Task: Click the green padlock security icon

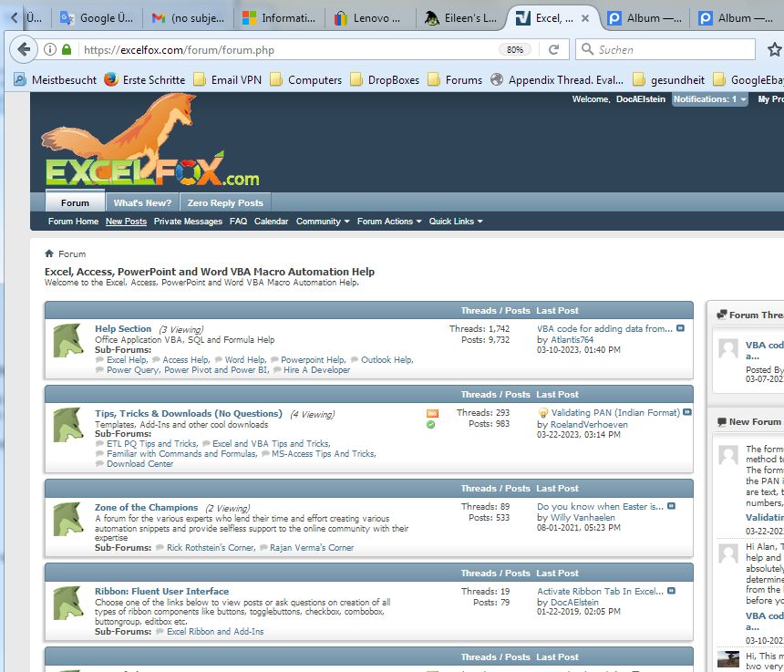Action: (67, 49)
